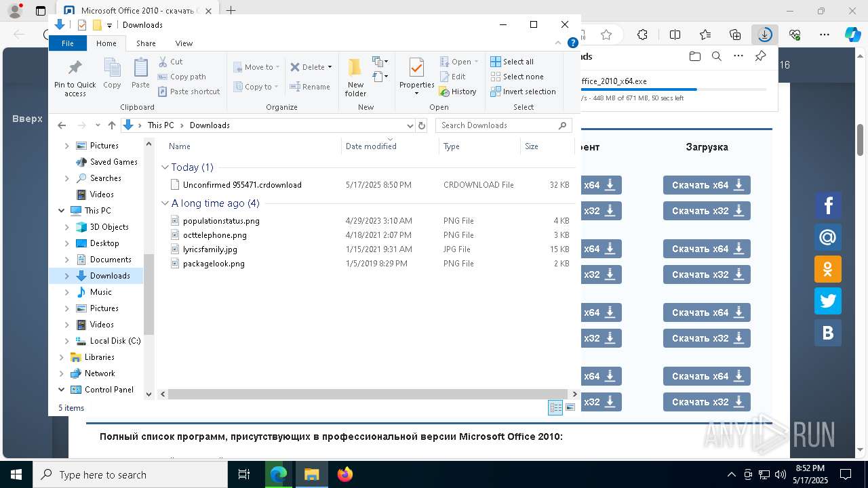Click Edit in Open group

pyautogui.click(x=452, y=77)
